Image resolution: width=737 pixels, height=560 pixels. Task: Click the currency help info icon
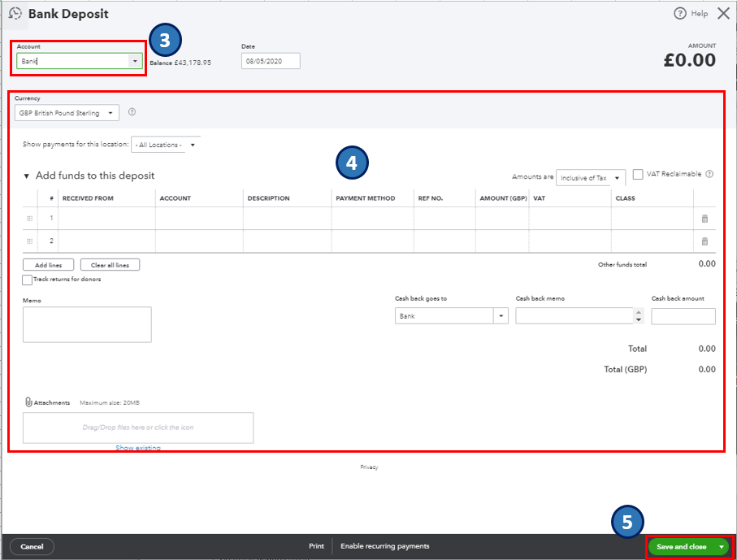pyautogui.click(x=132, y=113)
